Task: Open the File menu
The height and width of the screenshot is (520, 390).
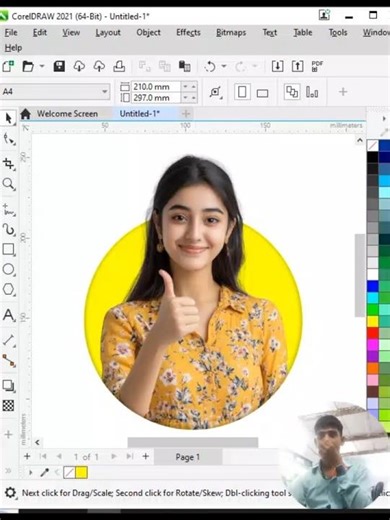Action: [11, 33]
